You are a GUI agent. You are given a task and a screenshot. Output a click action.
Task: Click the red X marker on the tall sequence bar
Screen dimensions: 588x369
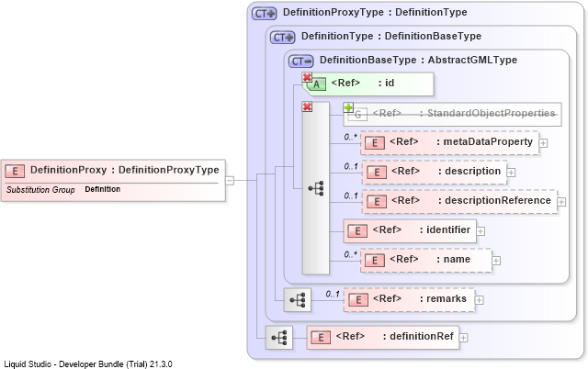[307, 106]
